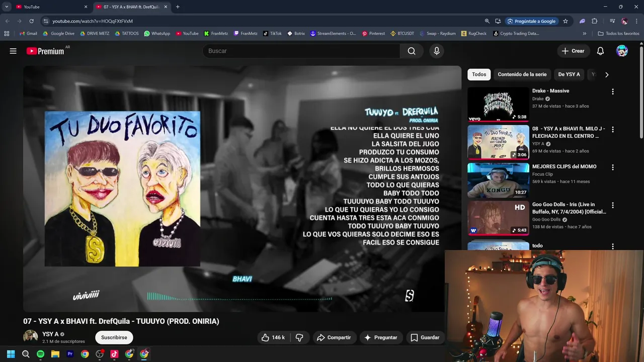Open Spotify from the taskbar
This screenshot has width=644, height=362.
click(x=41, y=354)
